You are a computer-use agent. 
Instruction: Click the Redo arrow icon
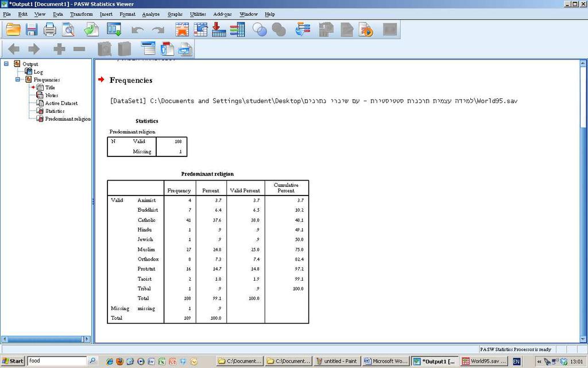[x=158, y=30]
